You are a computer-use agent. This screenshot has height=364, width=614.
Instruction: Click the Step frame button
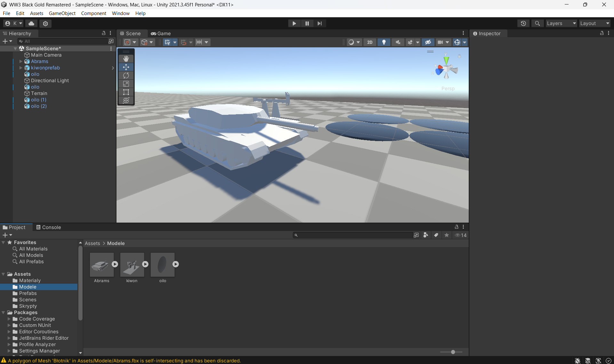coord(320,23)
